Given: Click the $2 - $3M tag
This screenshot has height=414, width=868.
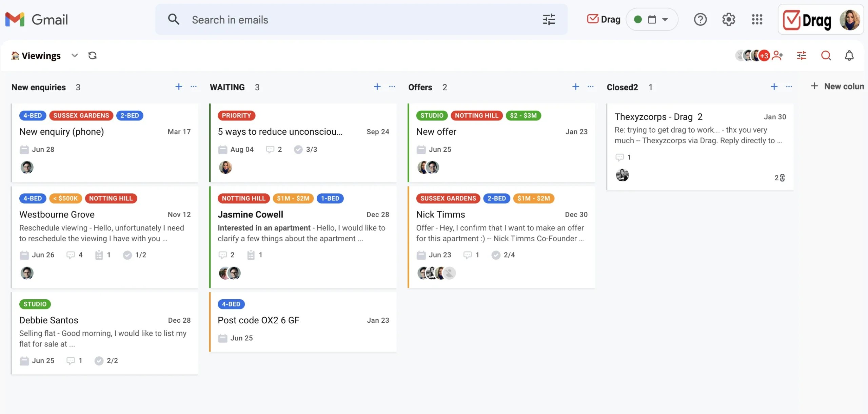Looking at the screenshot, I should (523, 115).
